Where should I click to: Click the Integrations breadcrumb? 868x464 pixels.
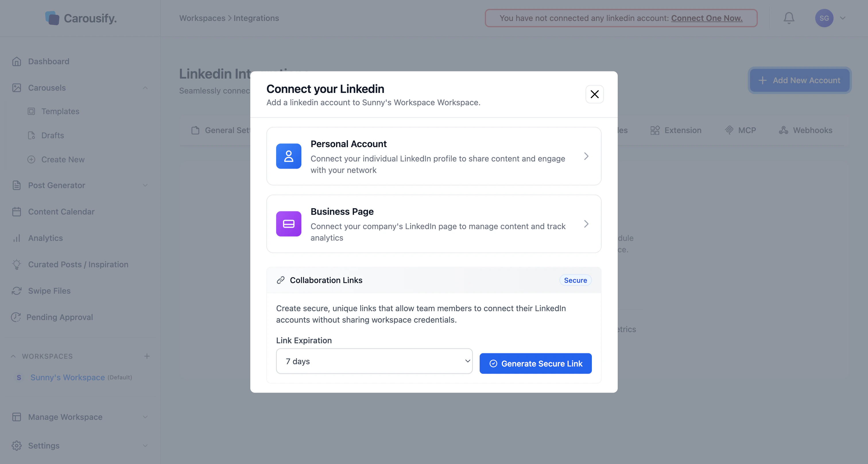pos(256,18)
